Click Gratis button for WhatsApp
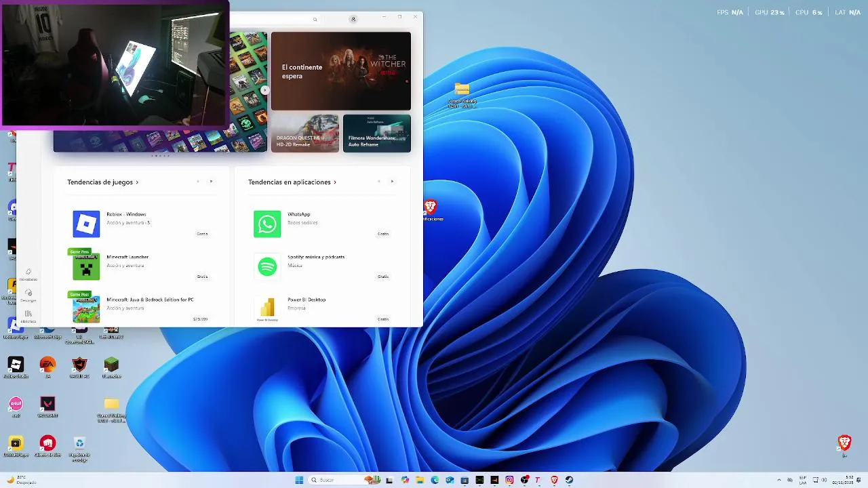This screenshot has width=868, height=488. [x=383, y=233]
